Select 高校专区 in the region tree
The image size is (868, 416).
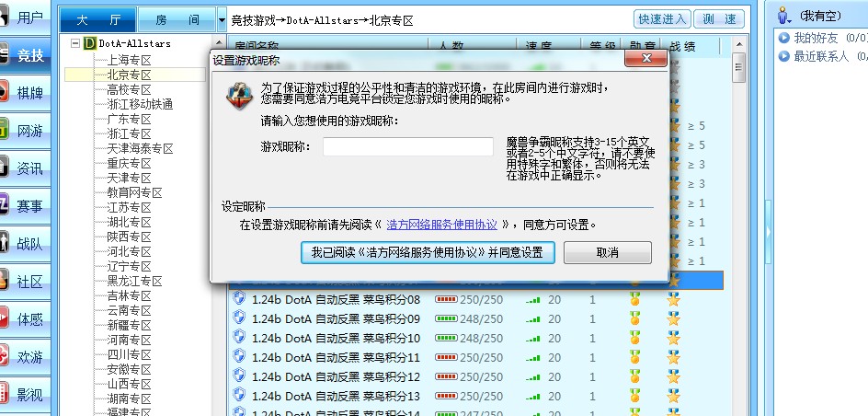point(129,90)
